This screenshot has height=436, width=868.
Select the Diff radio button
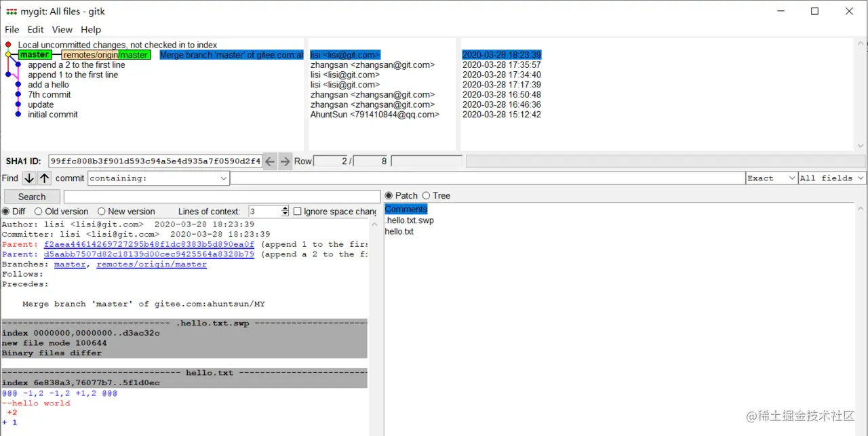pyautogui.click(x=6, y=212)
